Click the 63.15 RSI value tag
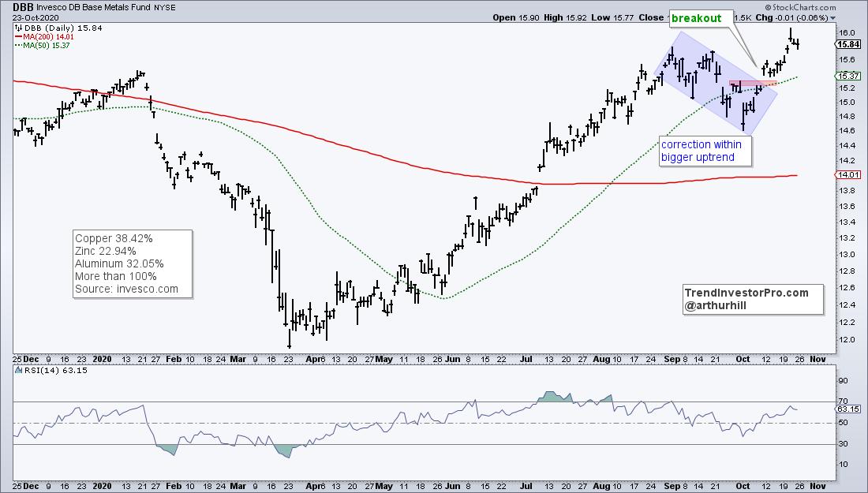Viewport: 868px width, 493px height. 850,409
